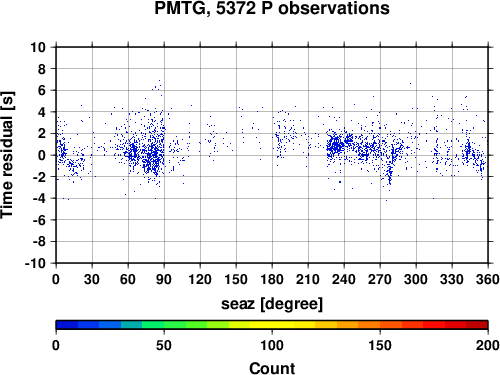This screenshot has width=500, height=375.
Task: Click the 'seaz [degree]' x-axis label
Action: tap(272, 304)
